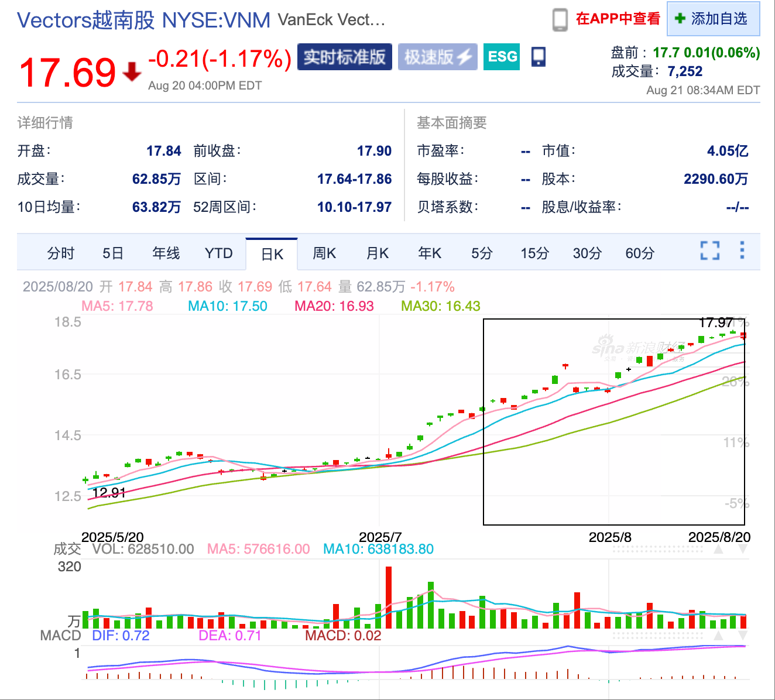Click the lightning bolt icon on 极速版
Screen dimensions: 775x700
point(465,57)
